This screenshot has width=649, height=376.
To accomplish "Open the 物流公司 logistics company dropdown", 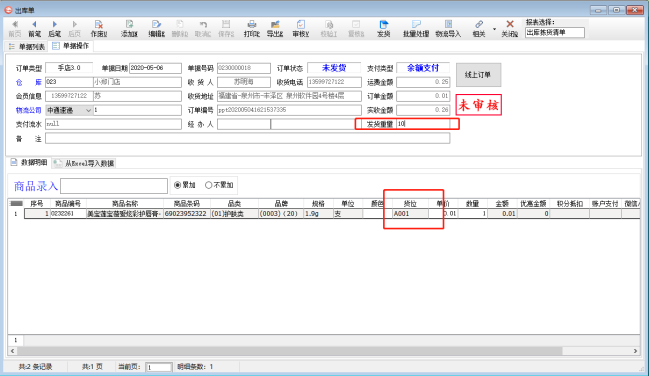I will [x=88, y=110].
